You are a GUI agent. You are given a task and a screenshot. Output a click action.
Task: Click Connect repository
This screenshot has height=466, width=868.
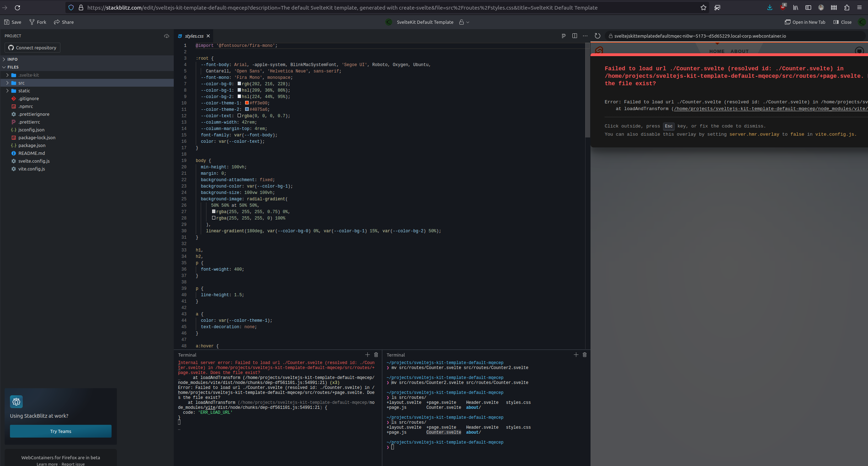(32, 47)
